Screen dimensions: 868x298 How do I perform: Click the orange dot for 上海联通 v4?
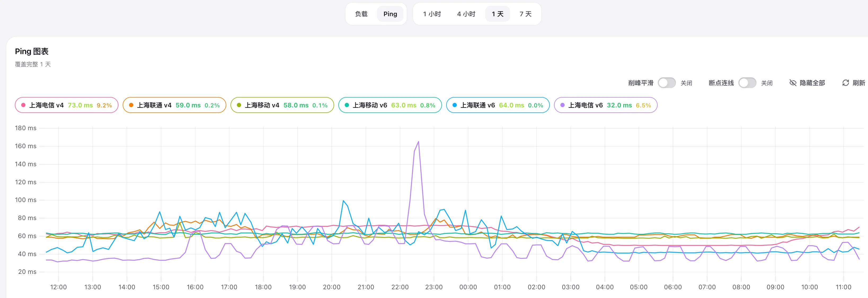pyautogui.click(x=131, y=105)
